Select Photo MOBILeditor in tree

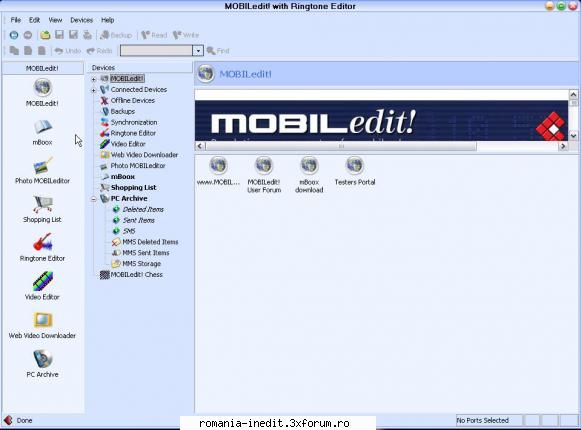pos(138,166)
